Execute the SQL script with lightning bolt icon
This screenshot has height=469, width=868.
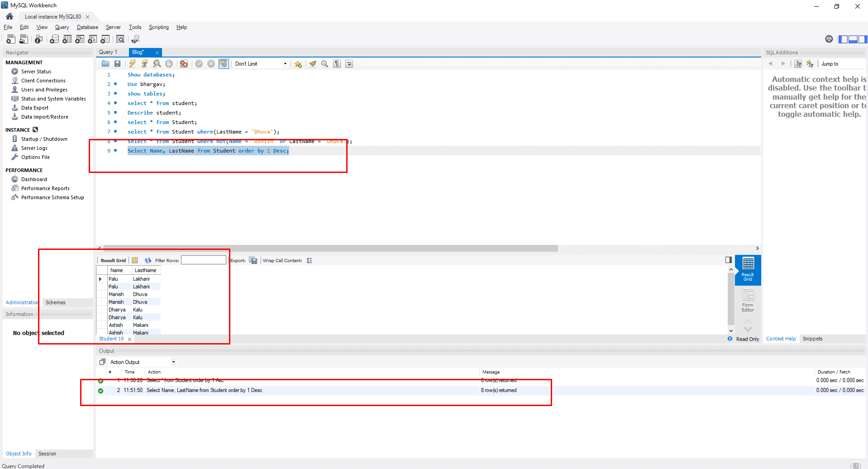(132, 64)
